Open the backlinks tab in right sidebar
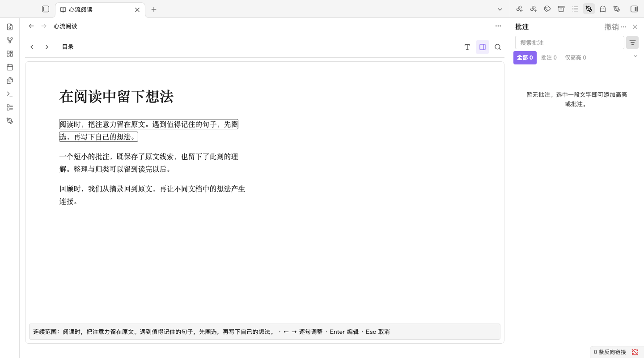The height and width of the screenshot is (358, 644). pyautogui.click(x=519, y=9)
